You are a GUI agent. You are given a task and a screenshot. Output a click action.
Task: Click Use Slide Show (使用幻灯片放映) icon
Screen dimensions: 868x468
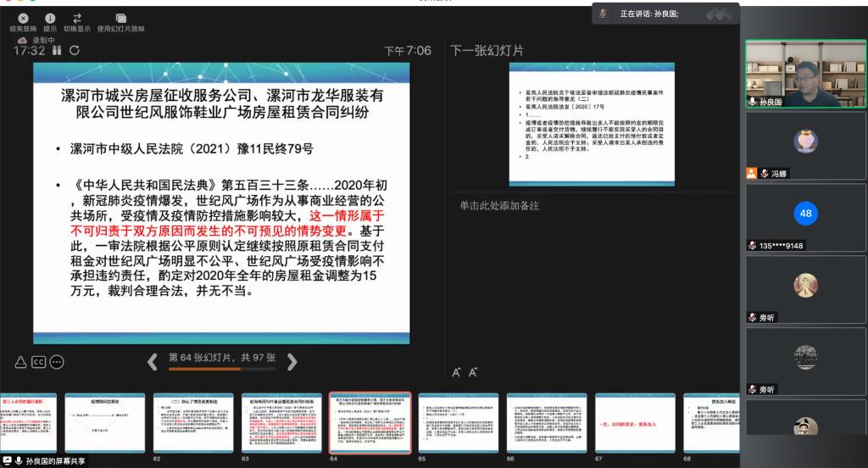pyautogui.click(x=120, y=18)
